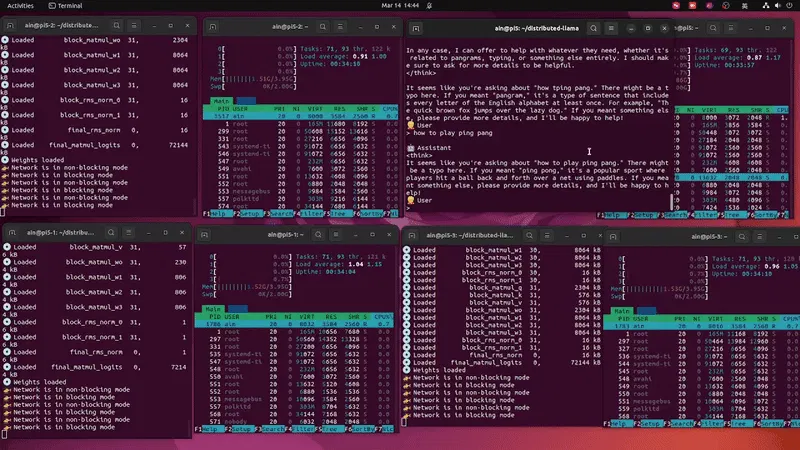Viewport: 800px width, 450px height.
Task: Click new tab icon in ain@pi5-1: ~ window
Action: [204, 235]
